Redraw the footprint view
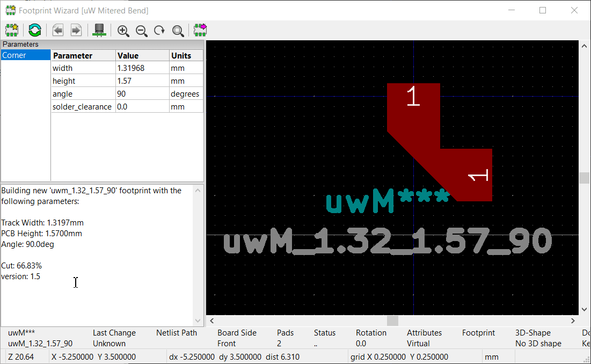Image resolution: width=591 pixels, height=364 pixels. click(x=159, y=31)
